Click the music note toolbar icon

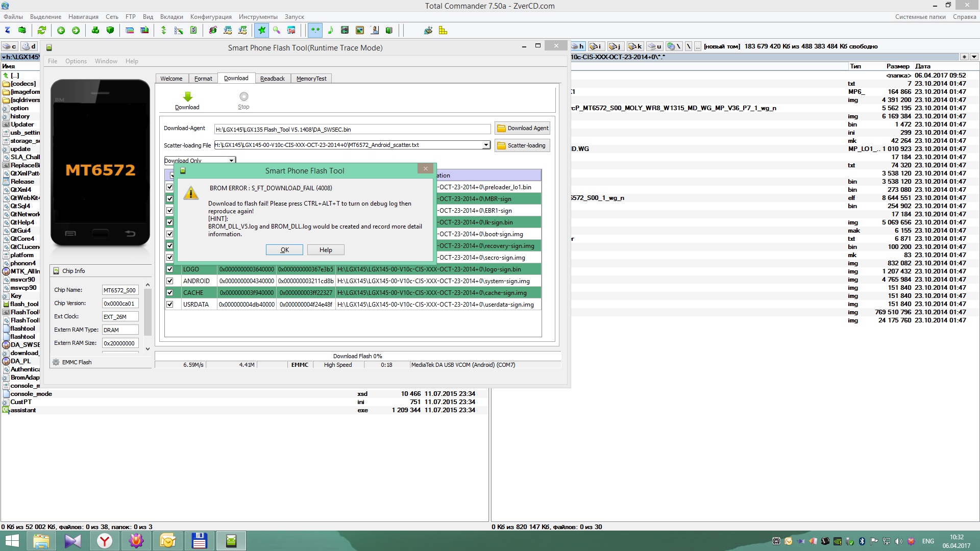330,31
